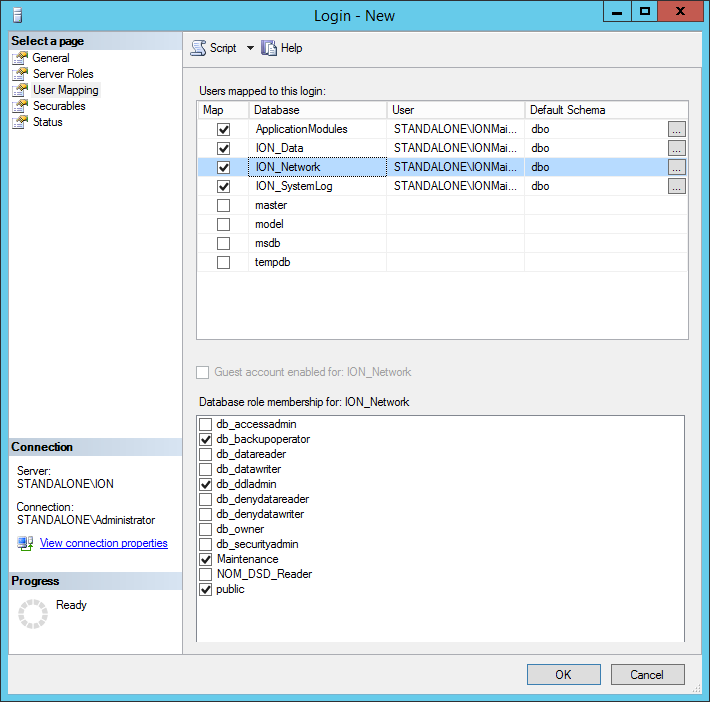Image resolution: width=710 pixels, height=702 pixels.
Task: Disable the db_ddladmin role
Action: [x=206, y=484]
